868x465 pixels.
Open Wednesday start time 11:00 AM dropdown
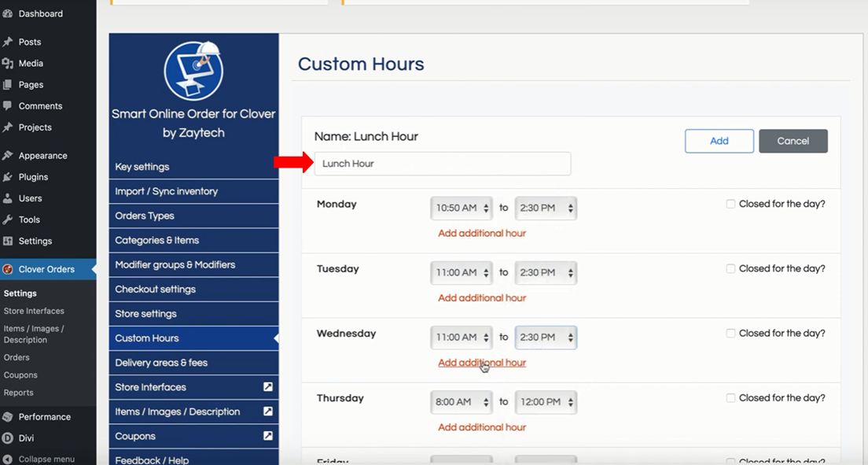tap(461, 338)
